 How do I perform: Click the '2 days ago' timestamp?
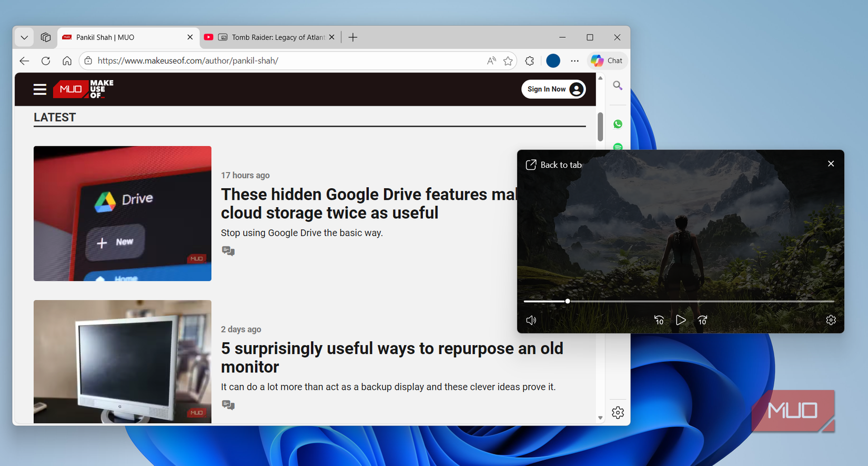tap(241, 329)
